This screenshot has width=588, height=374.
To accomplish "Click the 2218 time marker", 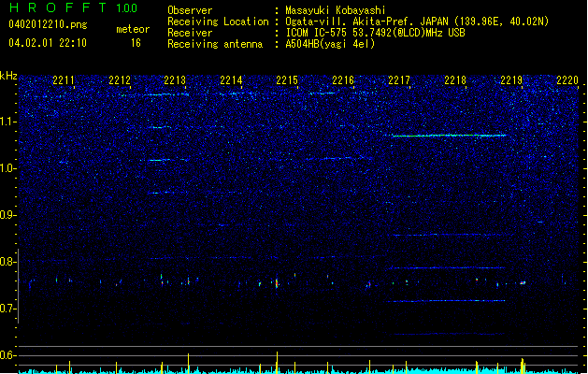I will click(455, 79).
